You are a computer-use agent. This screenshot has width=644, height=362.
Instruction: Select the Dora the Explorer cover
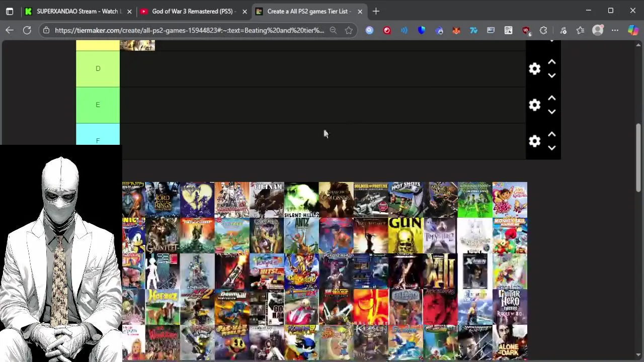510,200
